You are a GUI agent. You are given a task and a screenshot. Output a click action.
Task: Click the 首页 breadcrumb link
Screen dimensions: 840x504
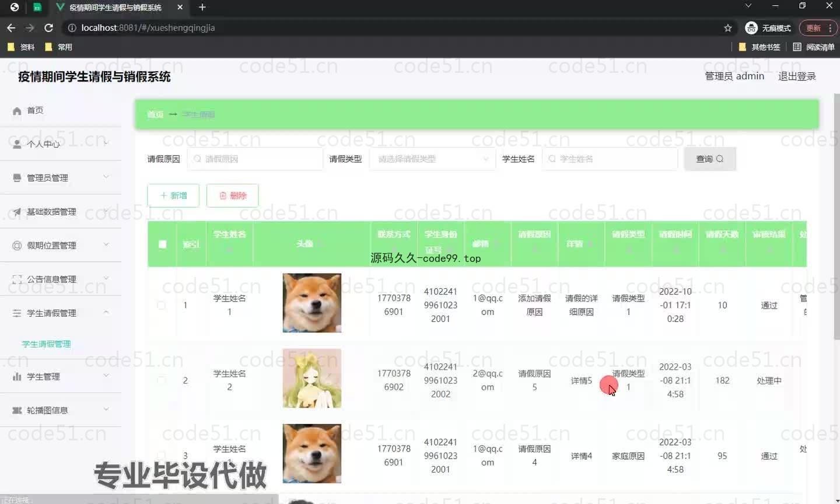pyautogui.click(x=155, y=114)
